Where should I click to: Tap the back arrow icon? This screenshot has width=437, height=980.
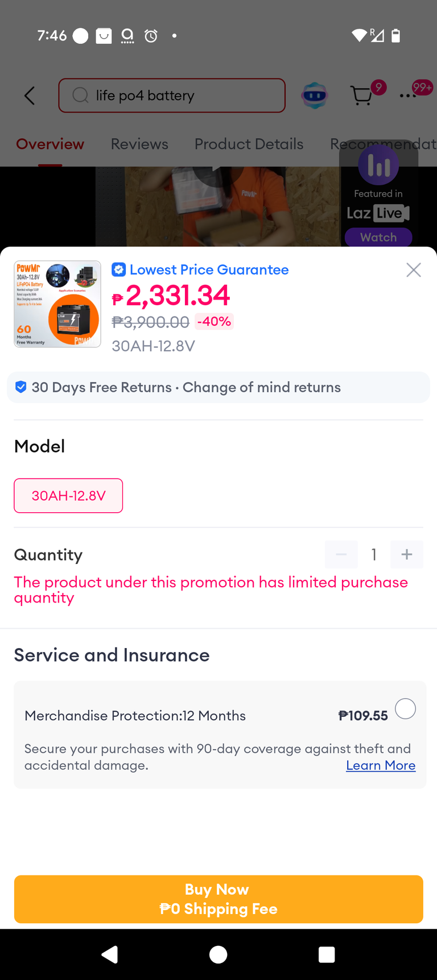coord(30,95)
